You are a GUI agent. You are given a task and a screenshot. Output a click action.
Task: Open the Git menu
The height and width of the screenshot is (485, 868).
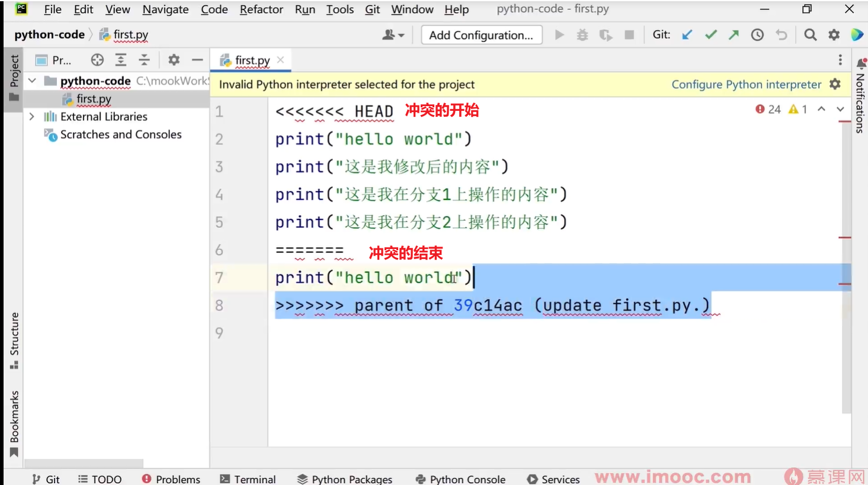point(373,9)
